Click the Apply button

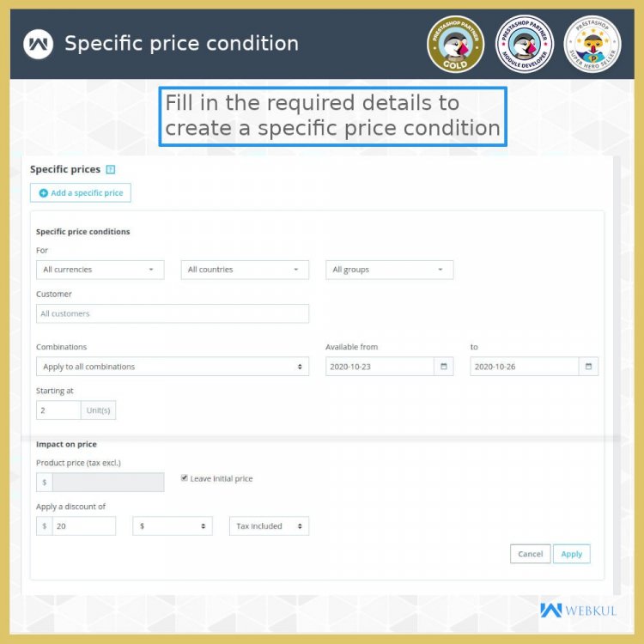tap(571, 554)
